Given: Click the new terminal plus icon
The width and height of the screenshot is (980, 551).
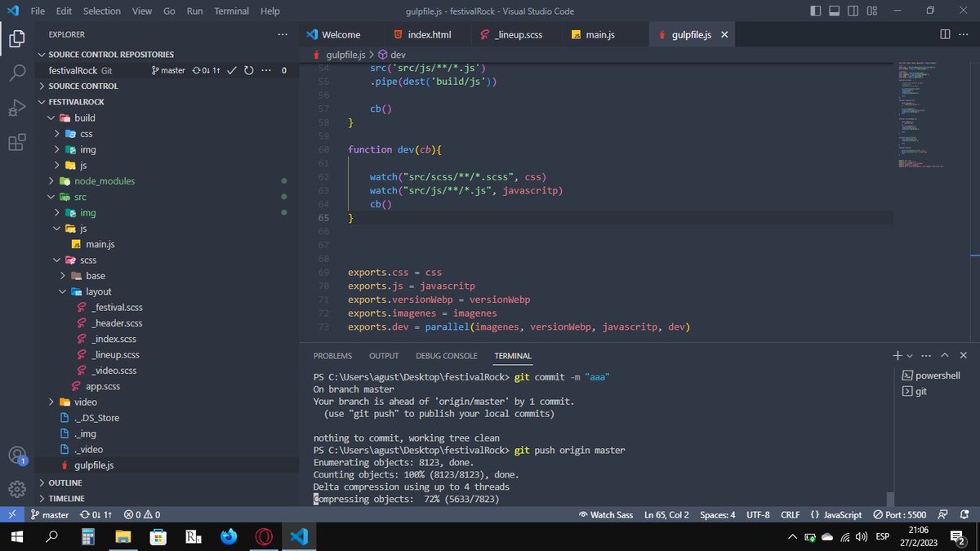Looking at the screenshot, I should [898, 356].
